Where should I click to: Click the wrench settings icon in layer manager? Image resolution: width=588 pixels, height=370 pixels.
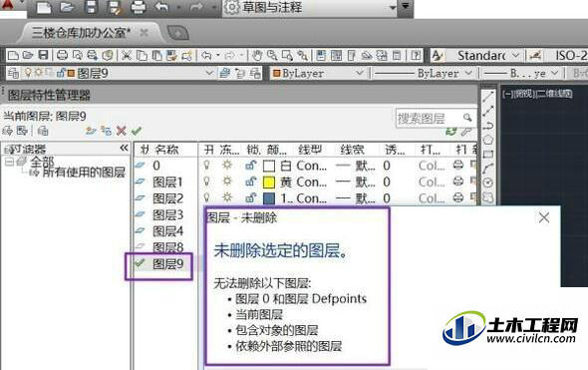click(x=466, y=132)
